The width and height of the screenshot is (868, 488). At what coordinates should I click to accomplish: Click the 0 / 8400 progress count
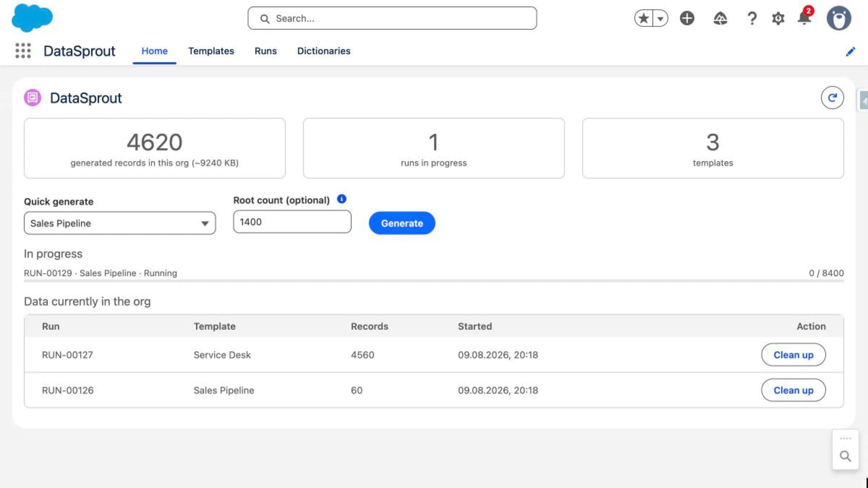click(x=826, y=273)
